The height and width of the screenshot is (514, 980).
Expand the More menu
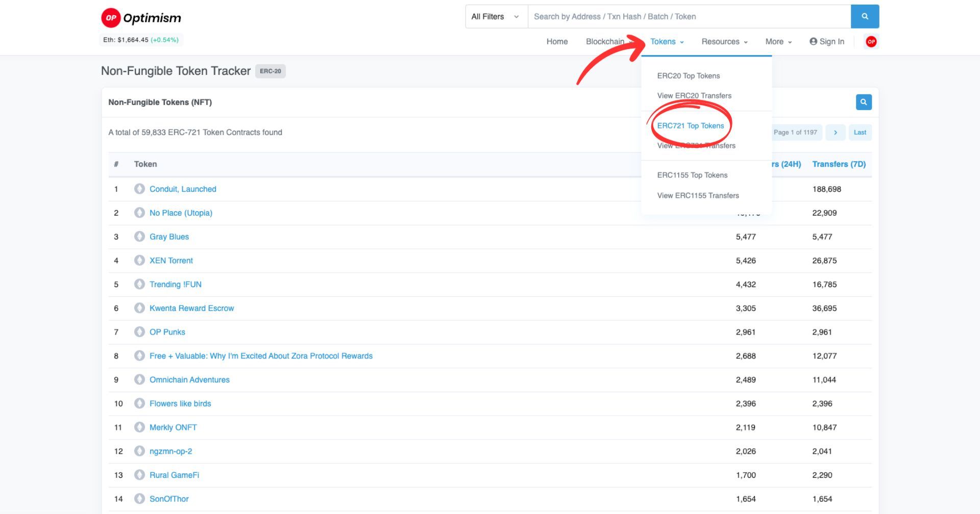pos(778,42)
